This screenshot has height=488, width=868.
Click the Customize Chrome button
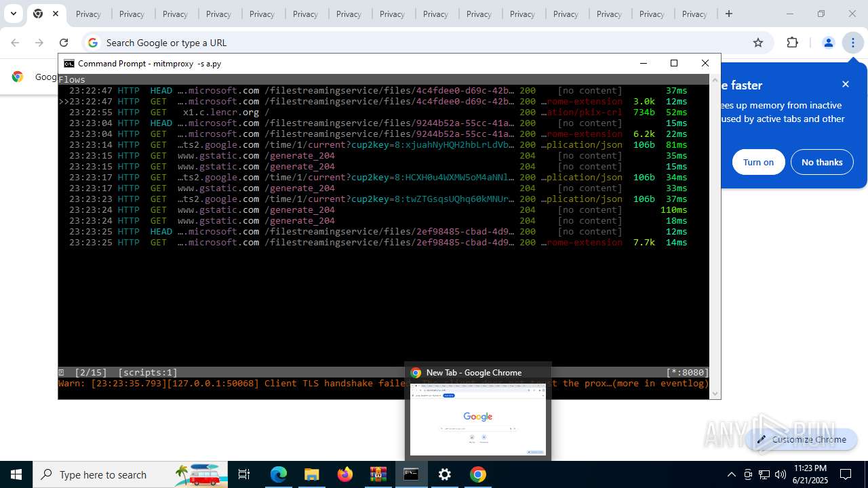pyautogui.click(x=802, y=439)
